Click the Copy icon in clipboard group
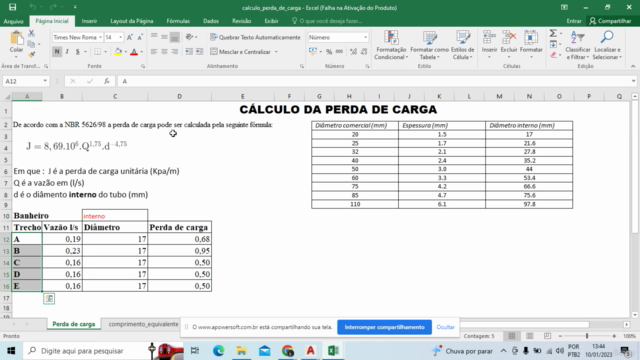This screenshot has width=640, height=360. pyautogui.click(x=31, y=44)
